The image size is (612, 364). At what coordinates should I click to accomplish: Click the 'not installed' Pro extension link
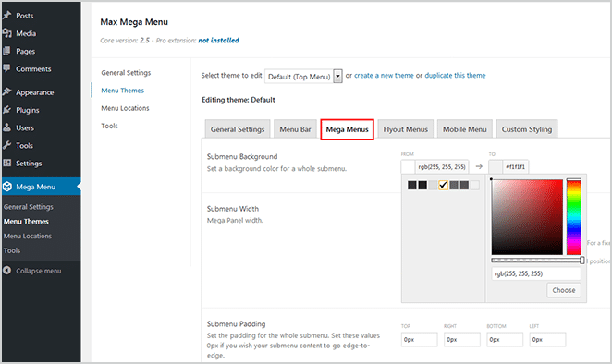pos(218,40)
